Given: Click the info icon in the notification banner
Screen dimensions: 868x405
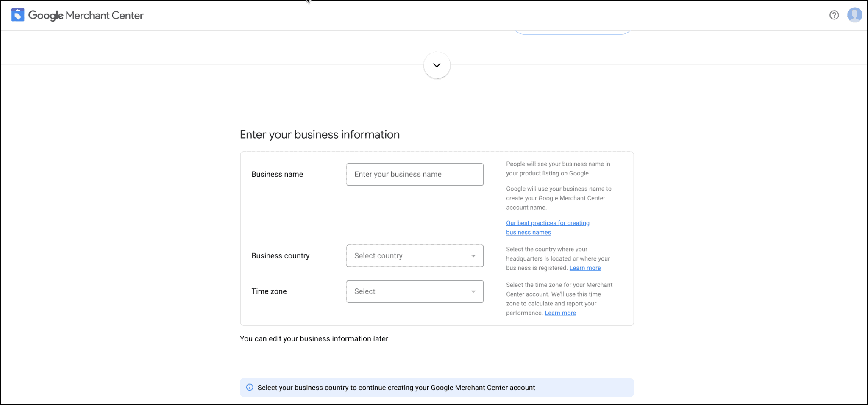Looking at the screenshot, I should (x=250, y=387).
